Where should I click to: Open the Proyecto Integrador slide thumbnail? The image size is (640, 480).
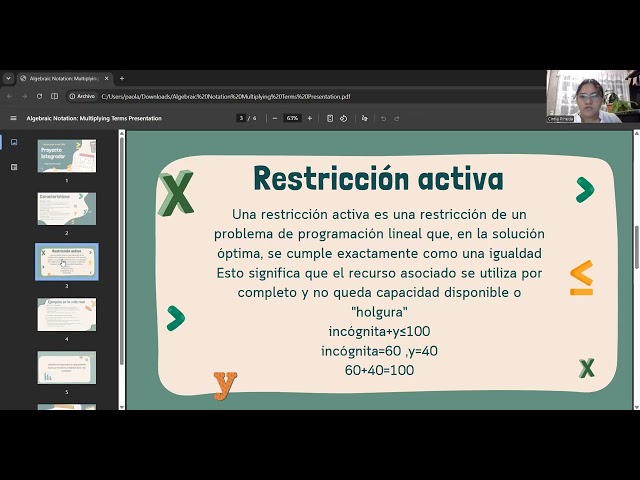click(67, 156)
